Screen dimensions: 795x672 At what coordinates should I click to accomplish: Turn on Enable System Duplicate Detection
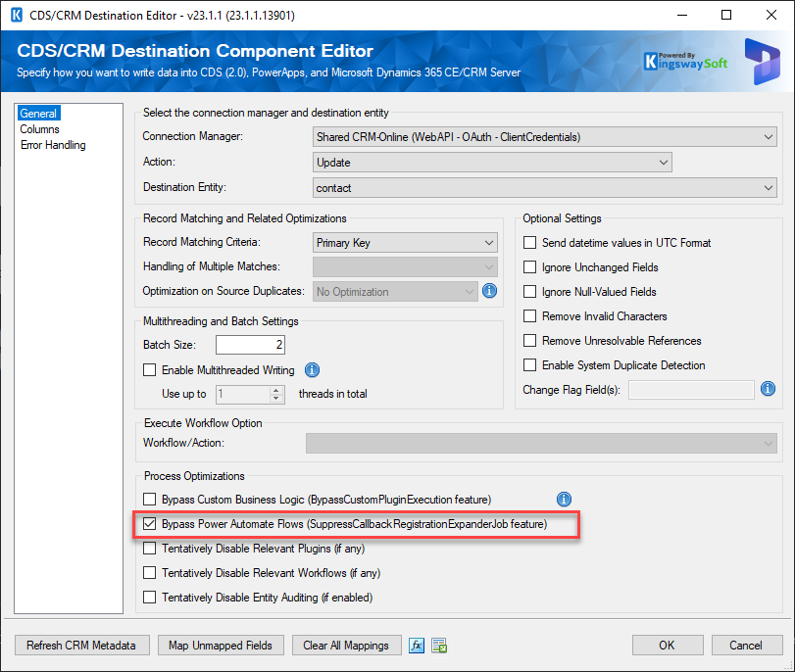[529, 364]
